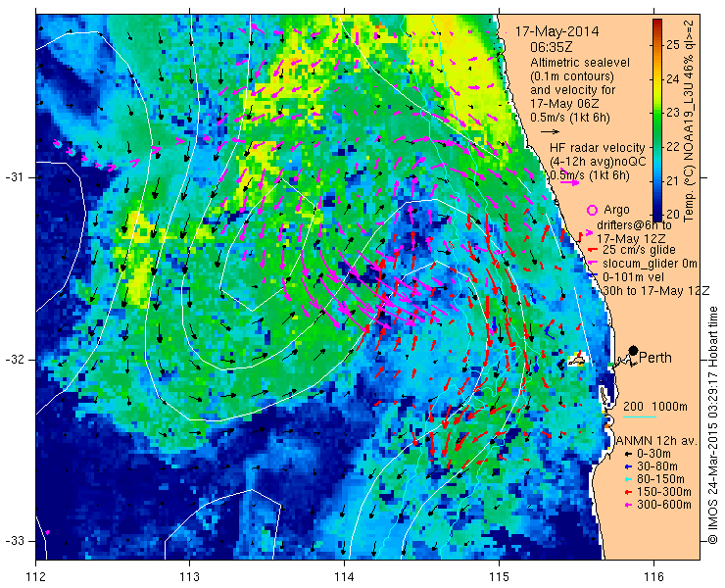725x588 pixels.
Task: Click the 0-30m depth label
Action: tap(653, 454)
